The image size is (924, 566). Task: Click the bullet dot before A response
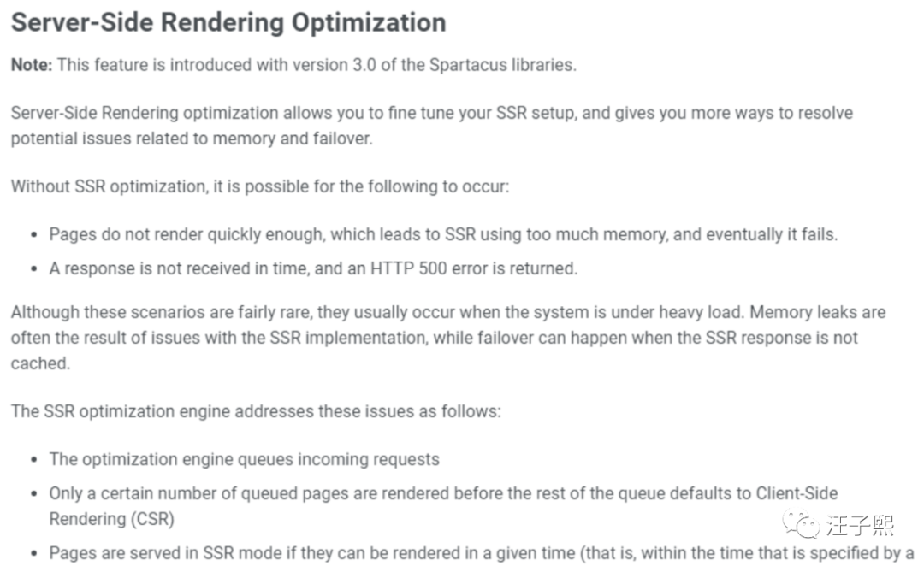point(34,269)
